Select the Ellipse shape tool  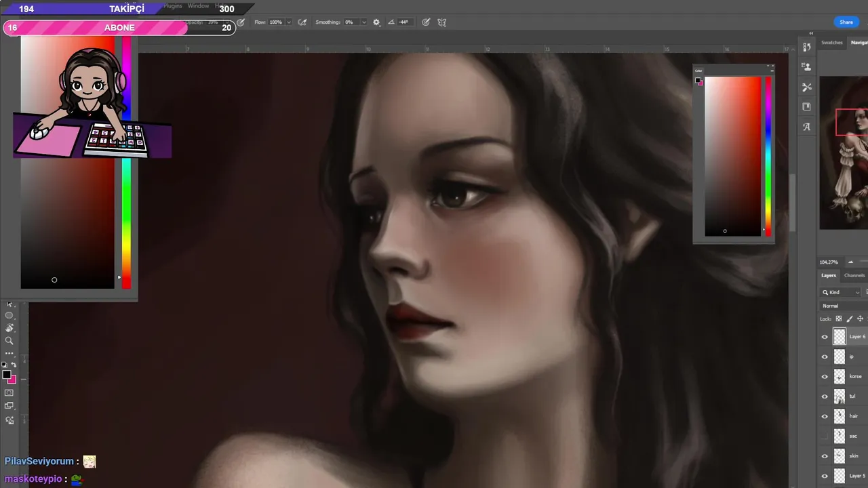tap(9, 316)
